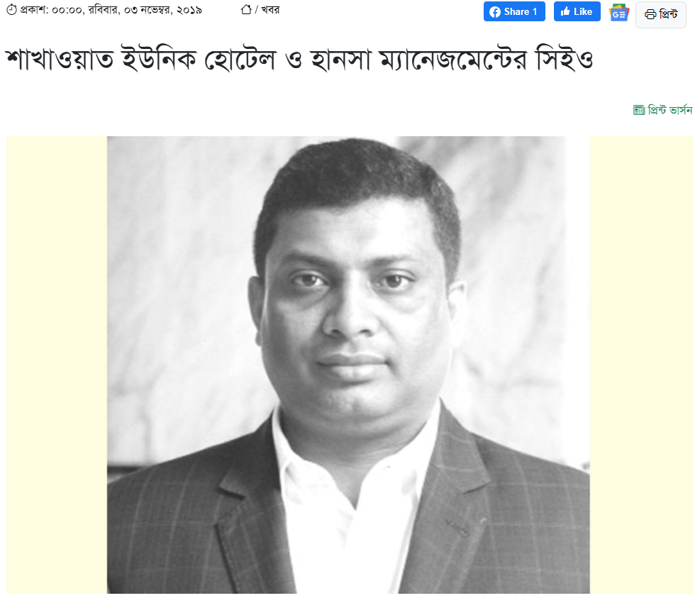Viewport: 700px width, 598px height.
Task: Click the clock icon beside the publish date
Action: point(11,9)
